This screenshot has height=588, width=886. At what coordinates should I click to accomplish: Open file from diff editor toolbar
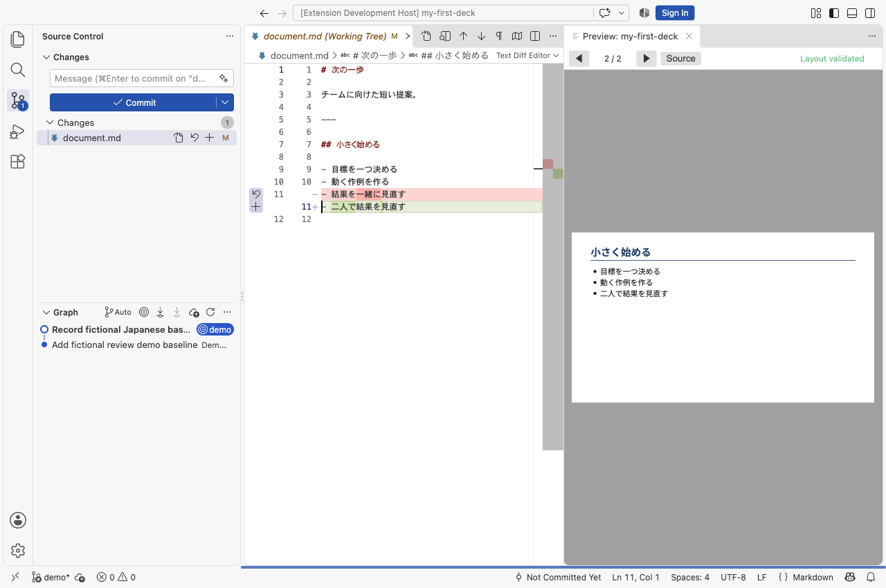(426, 36)
